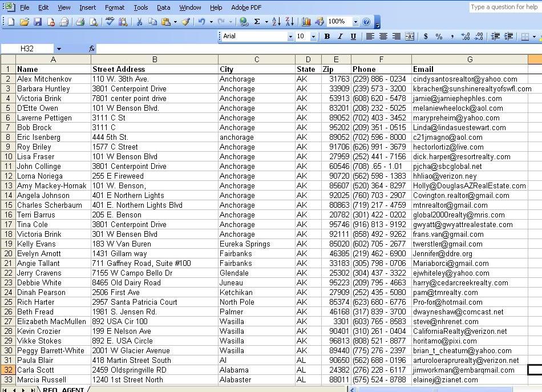Viewport: 542px width, 392px height.
Task: Apply the Currency style dollar icon
Action: 426,37
